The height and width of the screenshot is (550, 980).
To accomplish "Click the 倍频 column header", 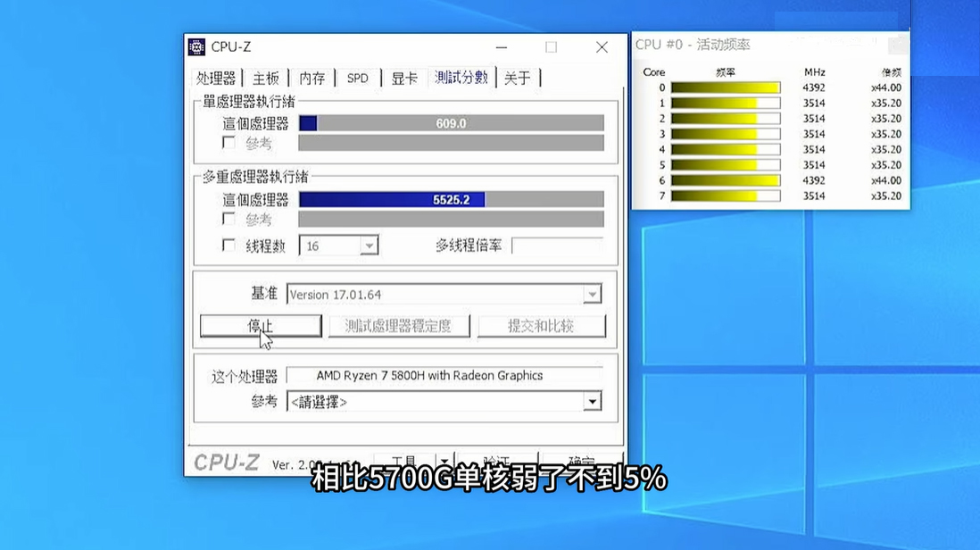I will pos(892,72).
